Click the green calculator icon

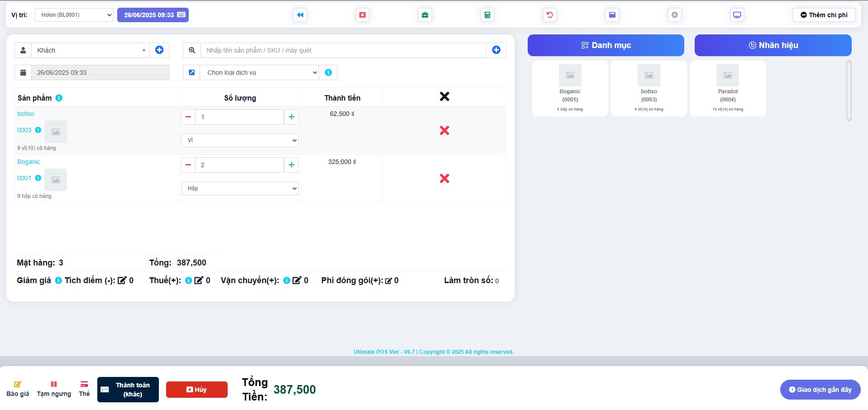(x=487, y=15)
